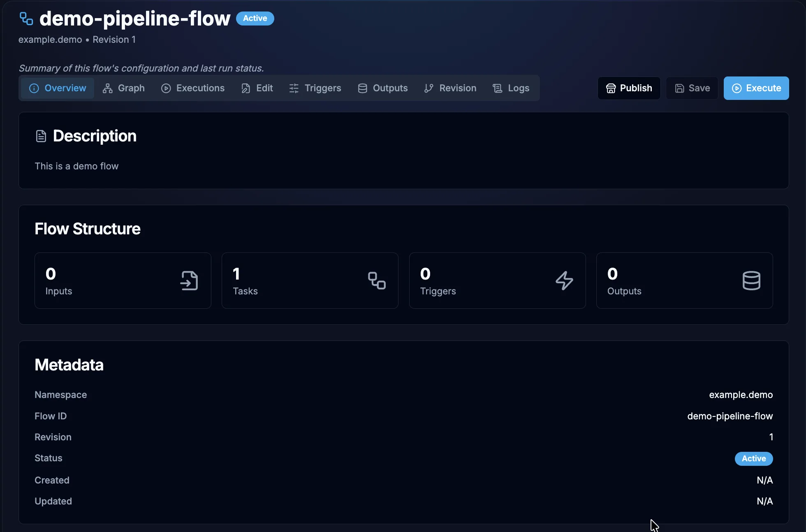Switch to the Outputs tab
Viewport: 806px width, 532px height.
tap(383, 88)
